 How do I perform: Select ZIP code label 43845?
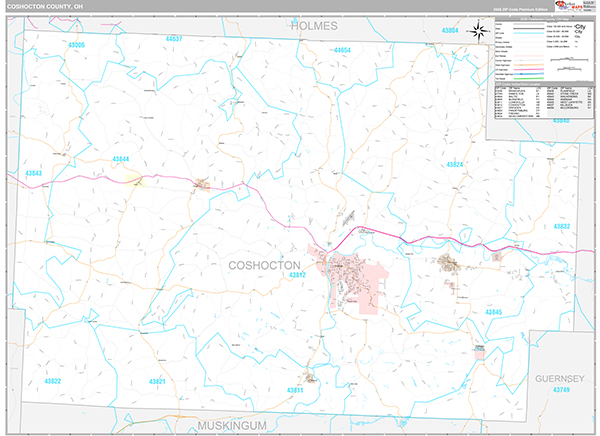click(x=493, y=312)
